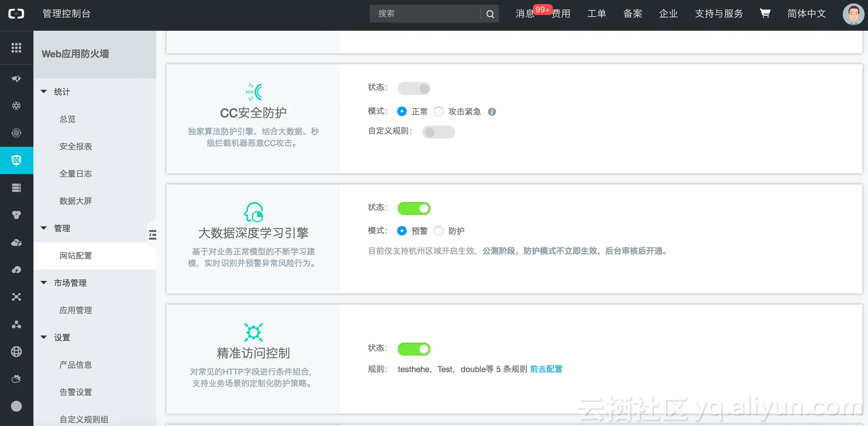Enable the CC安全防护 status switch
The height and width of the screenshot is (426, 868).
tap(414, 88)
